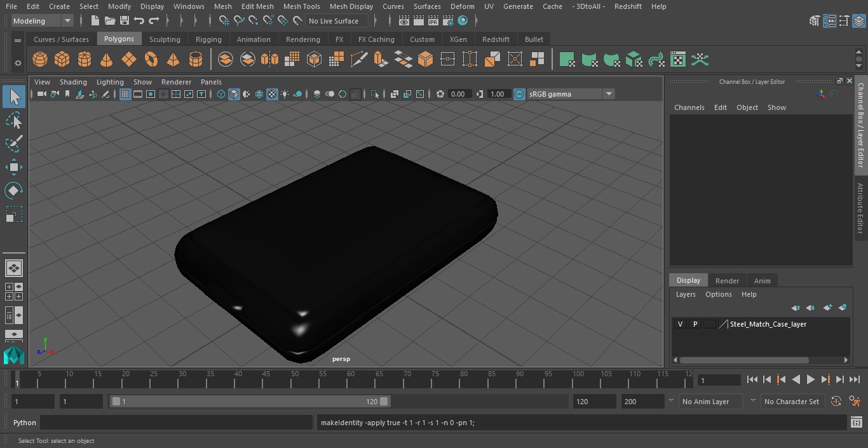This screenshot has height=448, width=868.
Task: Create a polygon cone from the shelf
Action: [107, 60]
